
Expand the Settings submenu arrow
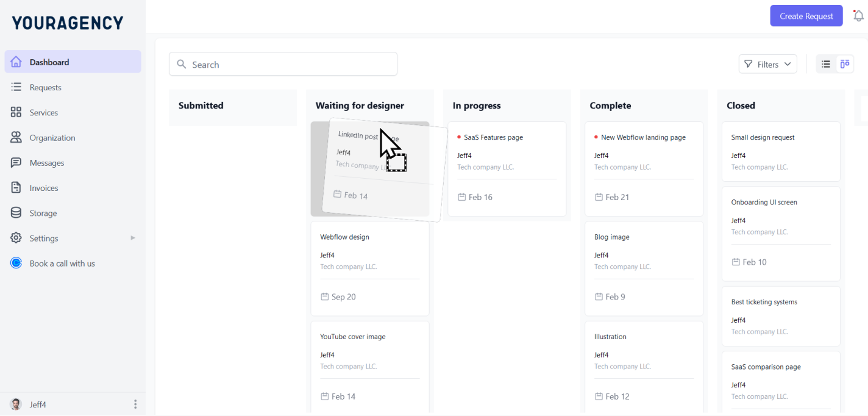pos(133,238)
